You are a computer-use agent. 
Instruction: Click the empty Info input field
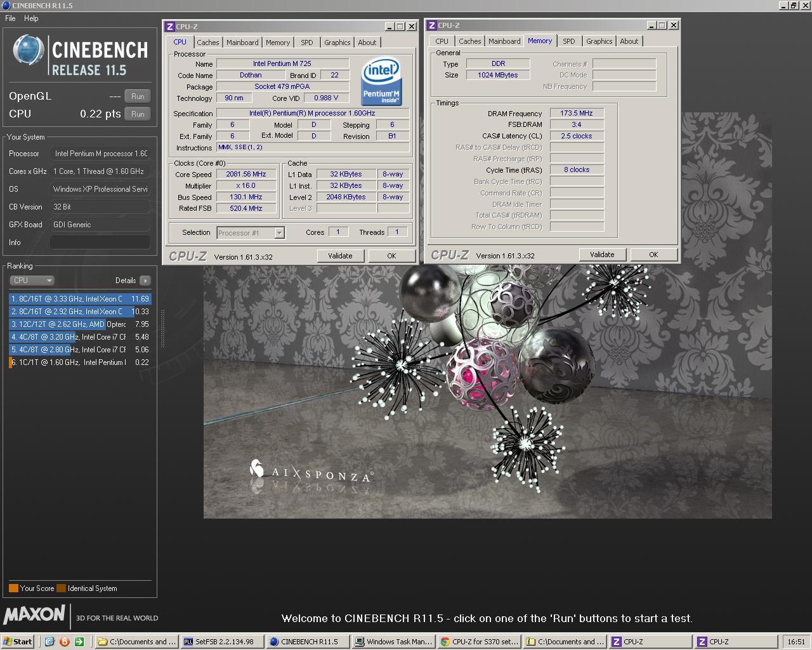tap(100, 242)
